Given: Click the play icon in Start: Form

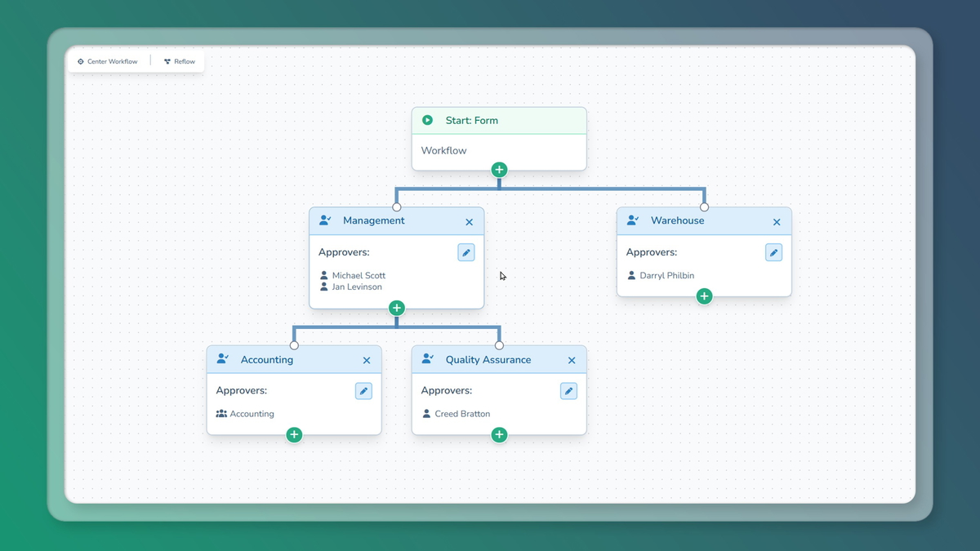Looking at the screenshot, I should click(x=427, y=120).
